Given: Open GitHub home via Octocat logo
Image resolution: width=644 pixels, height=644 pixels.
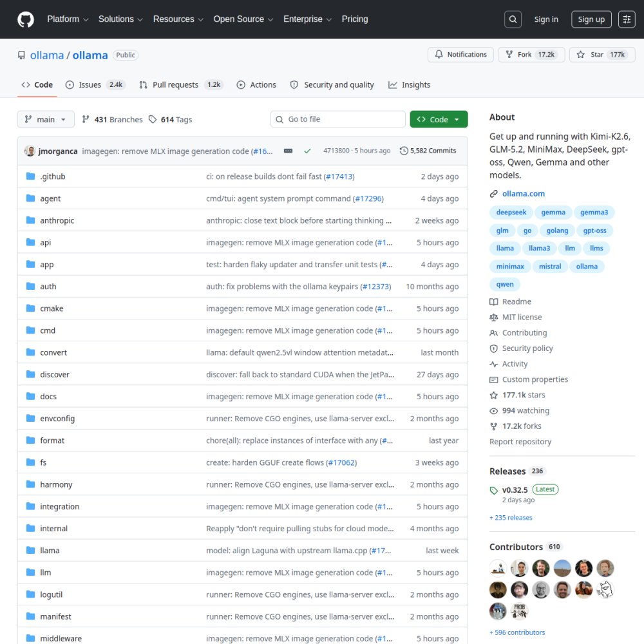Looking at the screenshot, I should tap(26, 19).
